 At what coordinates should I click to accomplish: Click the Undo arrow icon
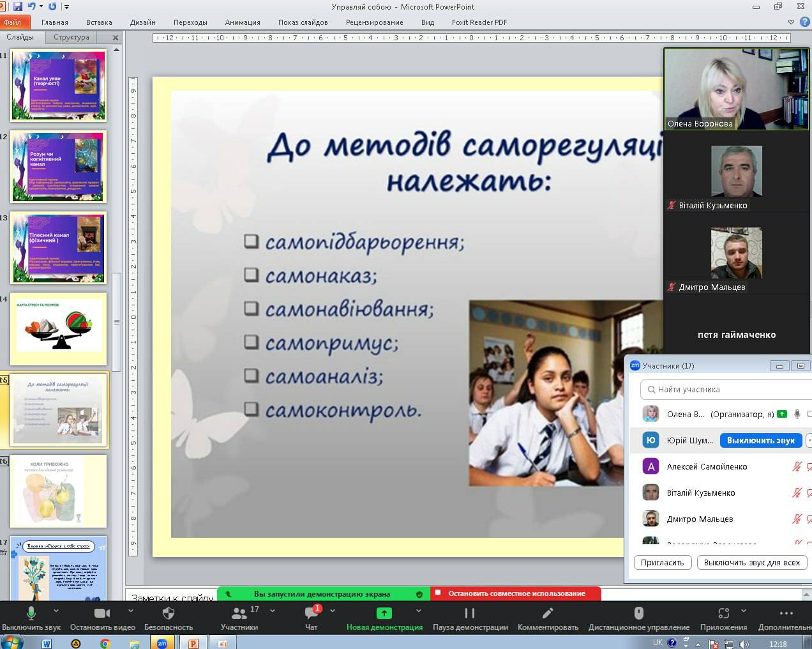coord(32,6)
